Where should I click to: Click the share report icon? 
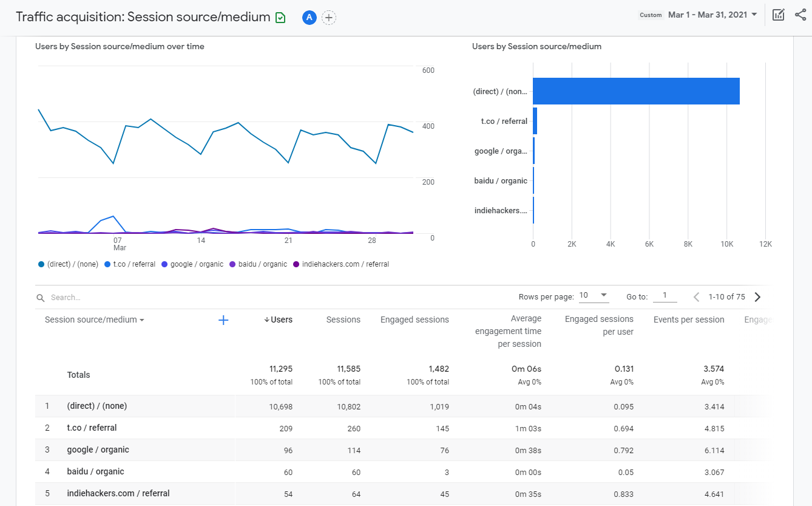pyautogui.click(x=800, y=15)
